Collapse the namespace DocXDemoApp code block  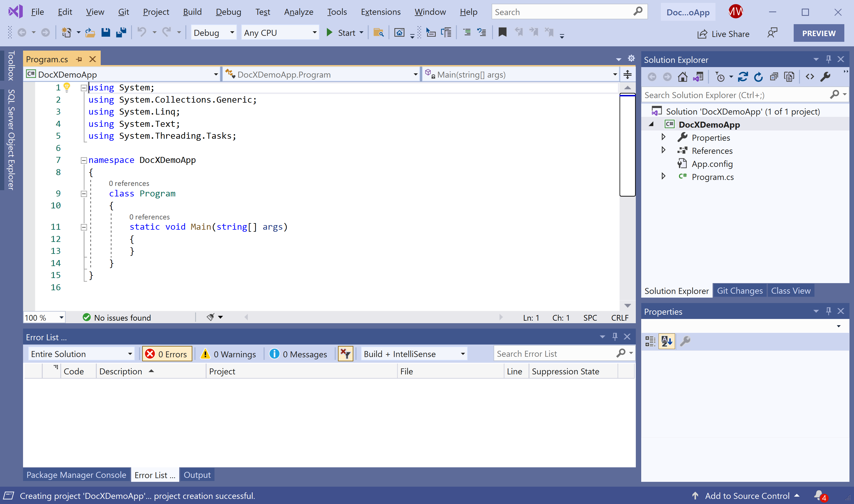(x=84, y=160)
